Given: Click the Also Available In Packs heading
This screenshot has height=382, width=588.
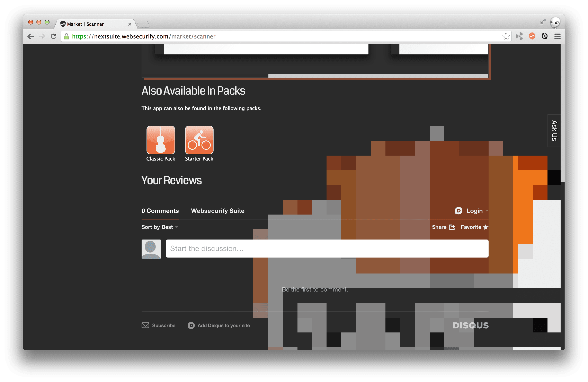Looking at the screenshot, I should (193, 91).
